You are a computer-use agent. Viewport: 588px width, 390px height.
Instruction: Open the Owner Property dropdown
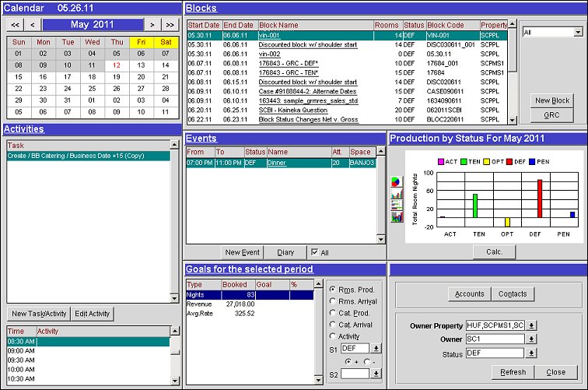pos(532,325)
